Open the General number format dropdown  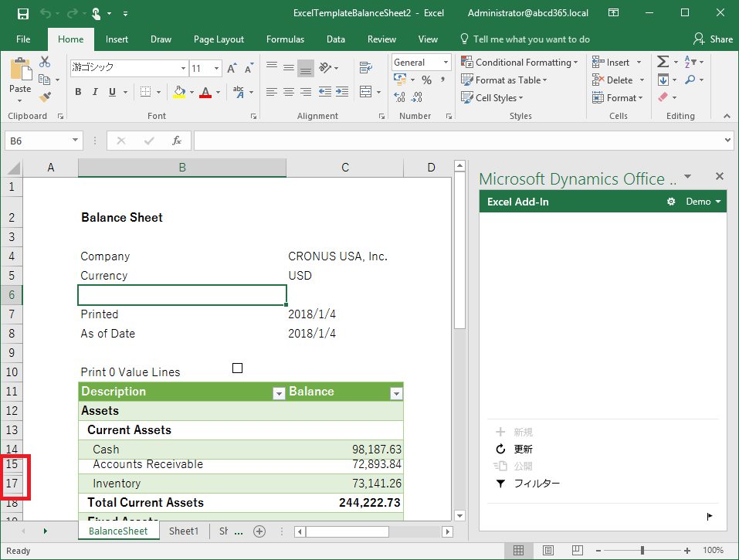[446, 63]
